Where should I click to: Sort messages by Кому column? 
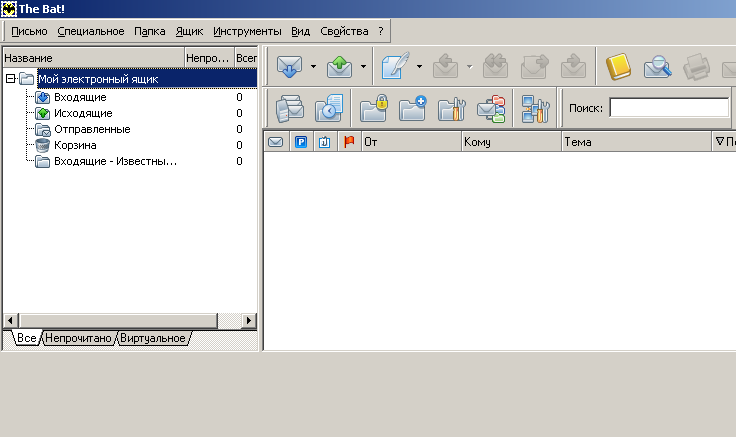point(512,142)
